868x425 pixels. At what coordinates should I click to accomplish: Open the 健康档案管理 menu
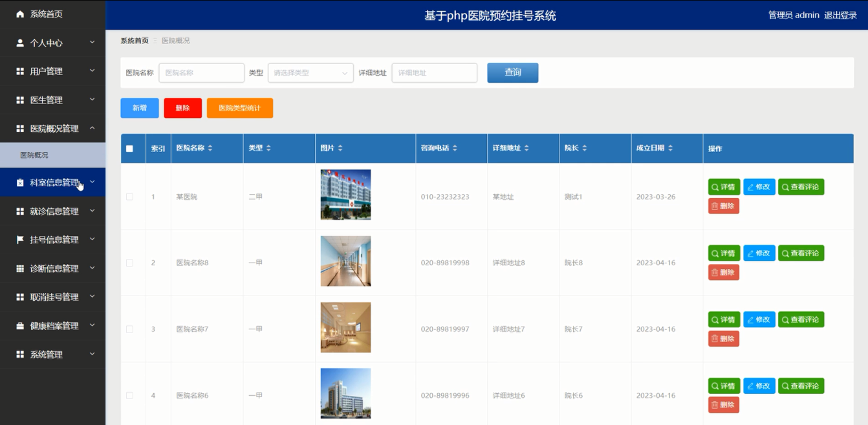pos(52,325)
